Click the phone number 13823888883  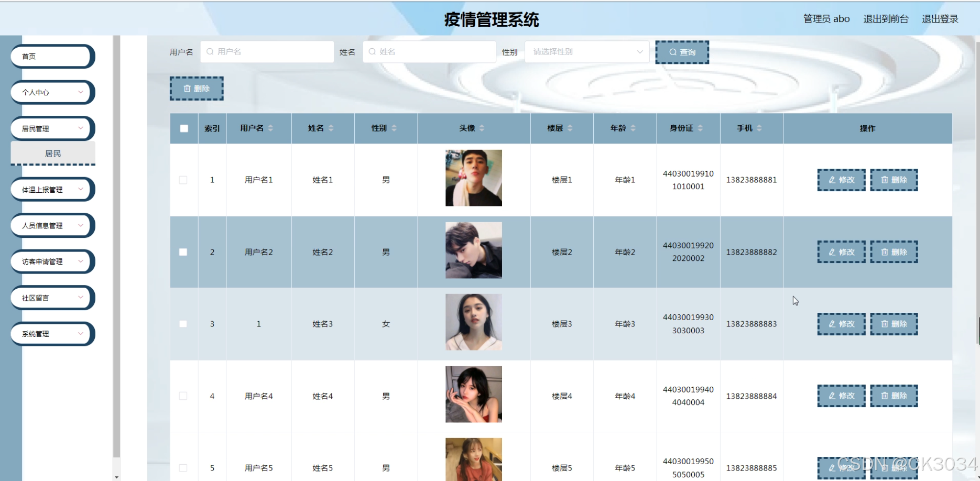752,324
